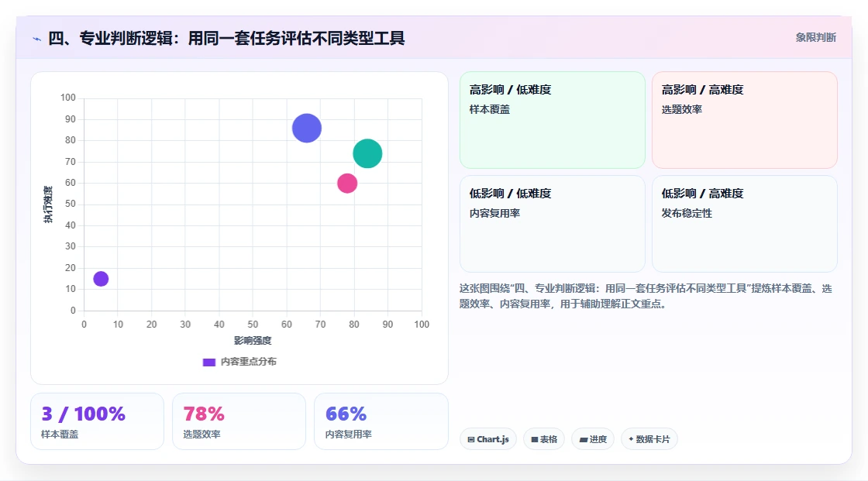The image size is (868, 481).
Task: Toggle the 内容重点分布 legend color box
Action: click(x=208, y=362)
